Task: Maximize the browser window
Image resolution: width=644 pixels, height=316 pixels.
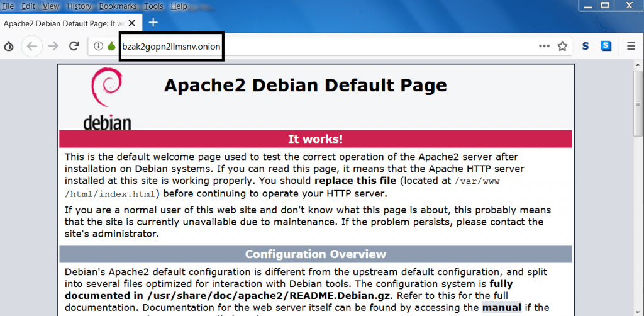Action: tap(604, 5)
